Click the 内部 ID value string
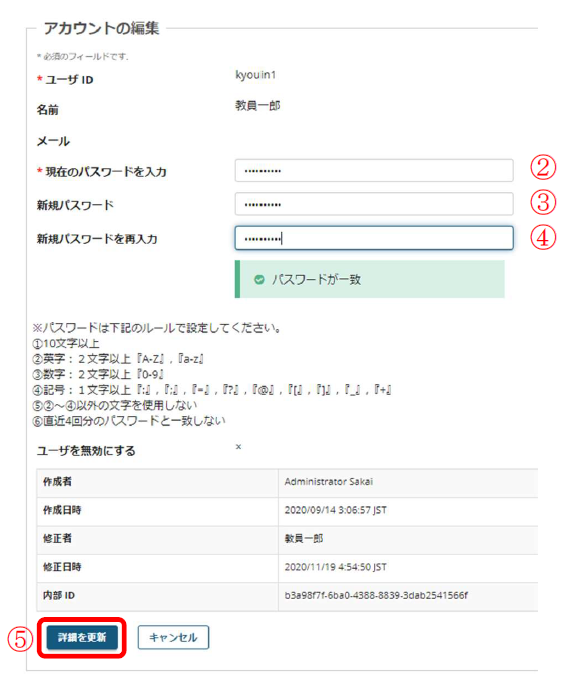Screen dimensions: 576x677 pyautogui.click(x=376, y=595)
